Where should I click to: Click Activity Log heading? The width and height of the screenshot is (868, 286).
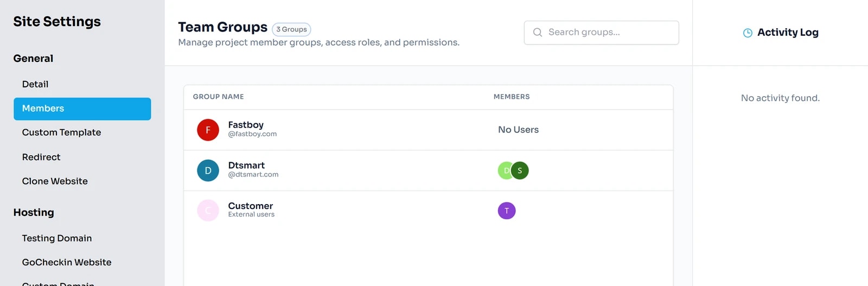pos(788,33)
